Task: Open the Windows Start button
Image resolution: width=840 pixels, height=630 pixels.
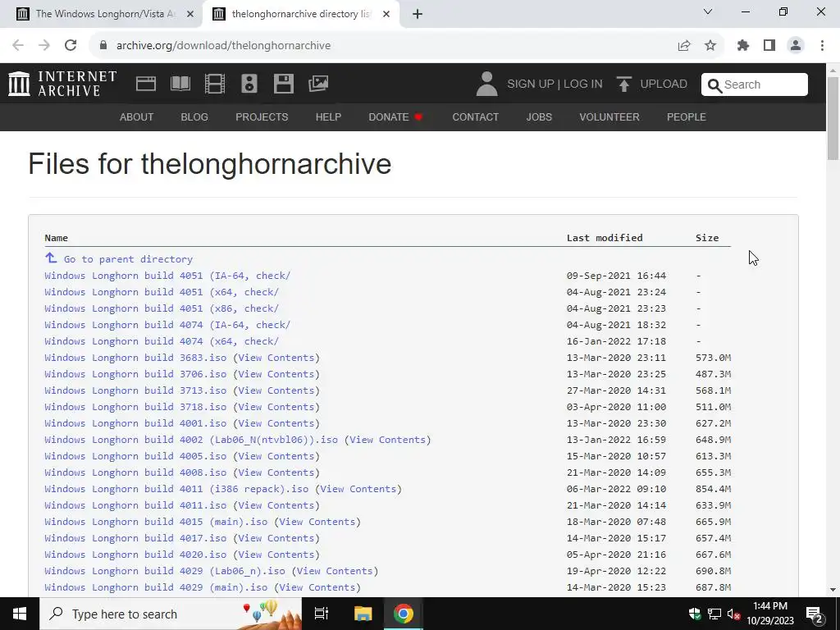Action: point(20,614)
